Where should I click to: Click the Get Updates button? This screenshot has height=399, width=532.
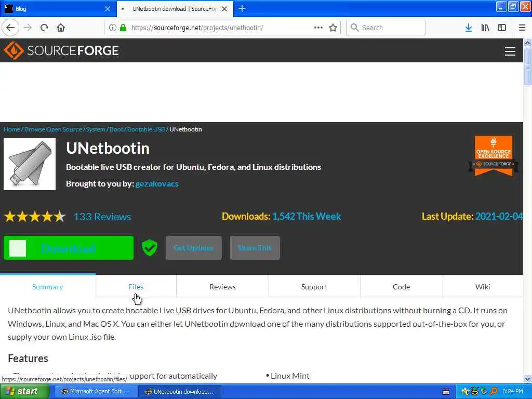click(x=194, y=248)
